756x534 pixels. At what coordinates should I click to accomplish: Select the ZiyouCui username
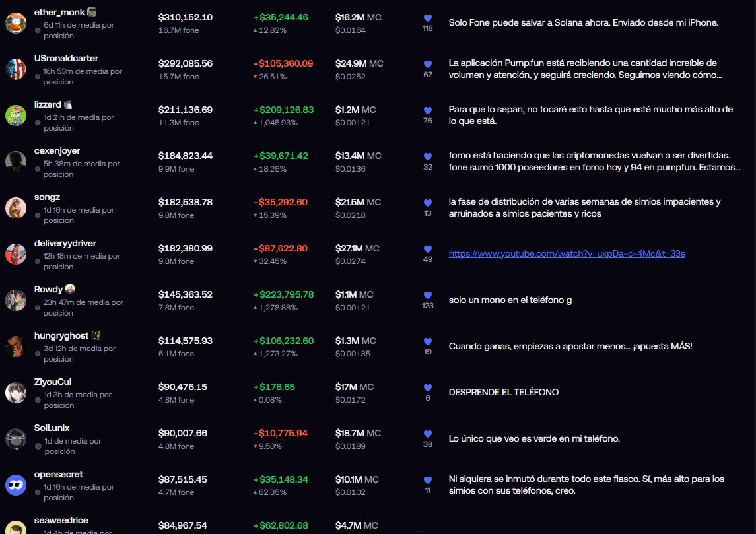pos(53,382)
